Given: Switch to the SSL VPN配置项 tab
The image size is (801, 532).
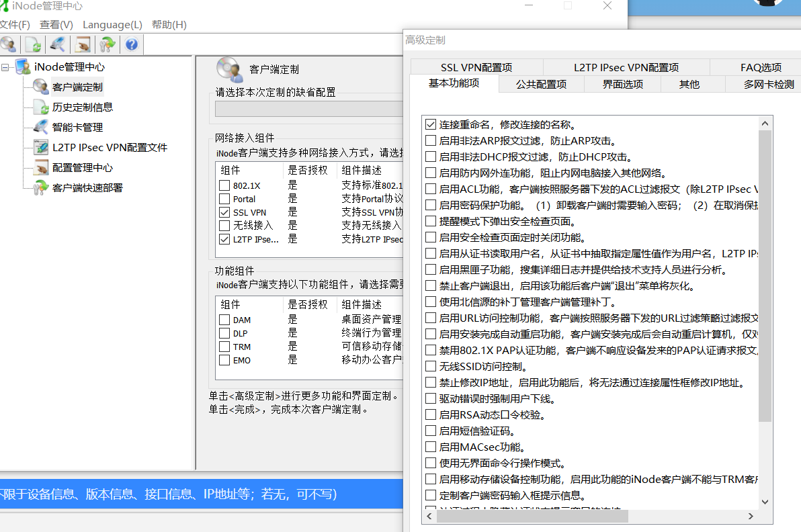Looking at the screenshot, I should 476,67.
